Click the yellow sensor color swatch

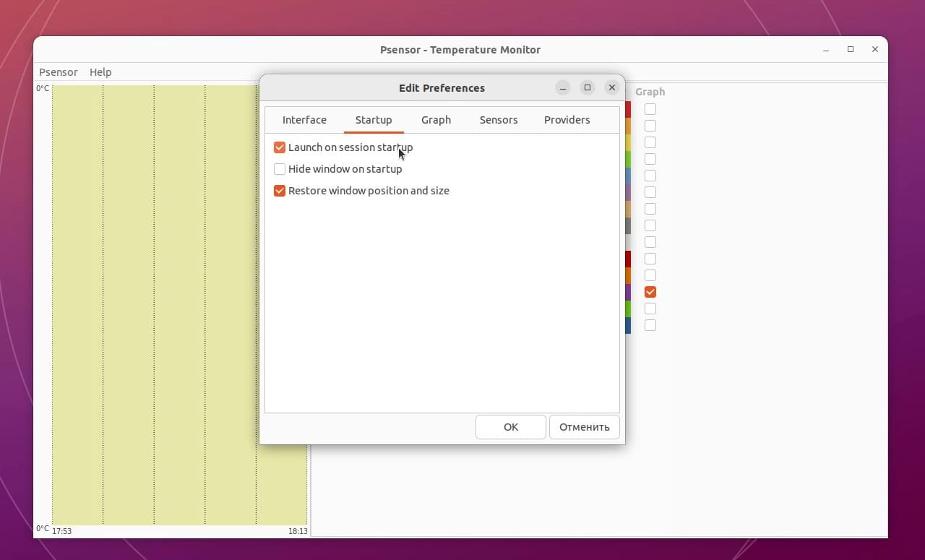[628, 142]
